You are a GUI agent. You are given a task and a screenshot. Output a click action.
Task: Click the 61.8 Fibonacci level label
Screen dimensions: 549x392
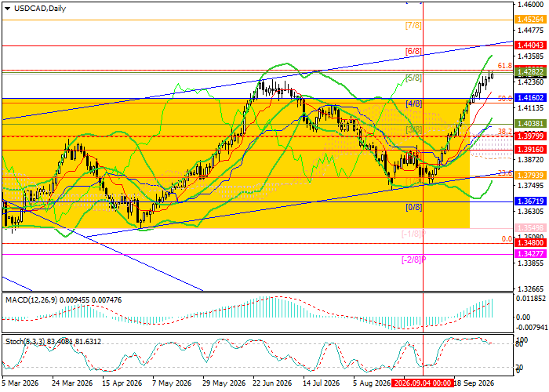[505, 66]
